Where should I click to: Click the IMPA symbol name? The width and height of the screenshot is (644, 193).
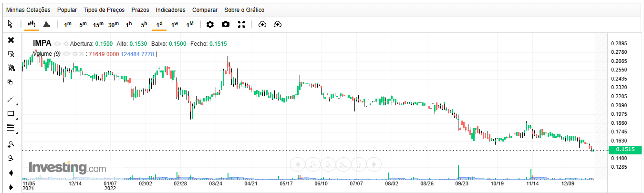tap(42, 43)
